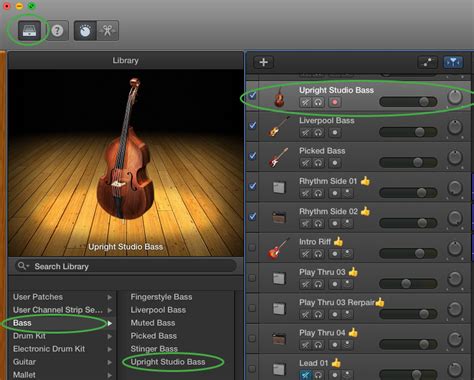Click the Upright Studio Bass preview image
This screenshot has height=380, width=474.
(126, 163)
